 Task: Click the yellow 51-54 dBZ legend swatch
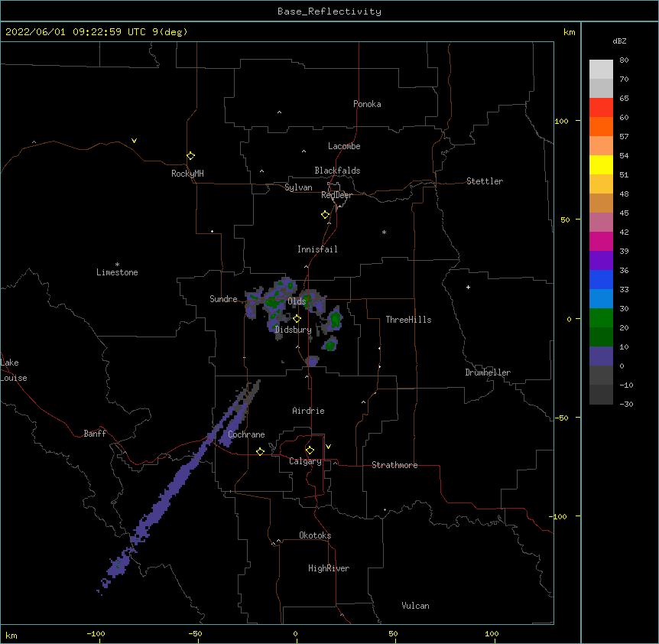(601, 164)
